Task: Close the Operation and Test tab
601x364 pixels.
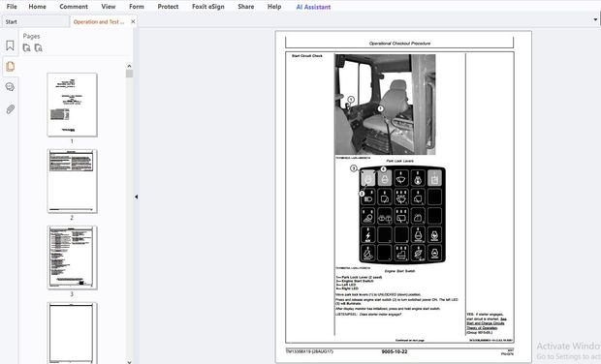Action: (133, 22)
